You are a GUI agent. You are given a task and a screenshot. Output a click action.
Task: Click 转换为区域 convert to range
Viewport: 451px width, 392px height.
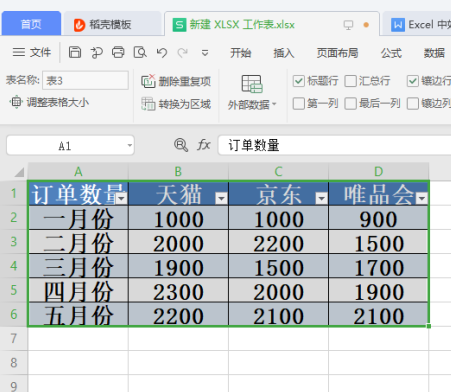[176, 104]
